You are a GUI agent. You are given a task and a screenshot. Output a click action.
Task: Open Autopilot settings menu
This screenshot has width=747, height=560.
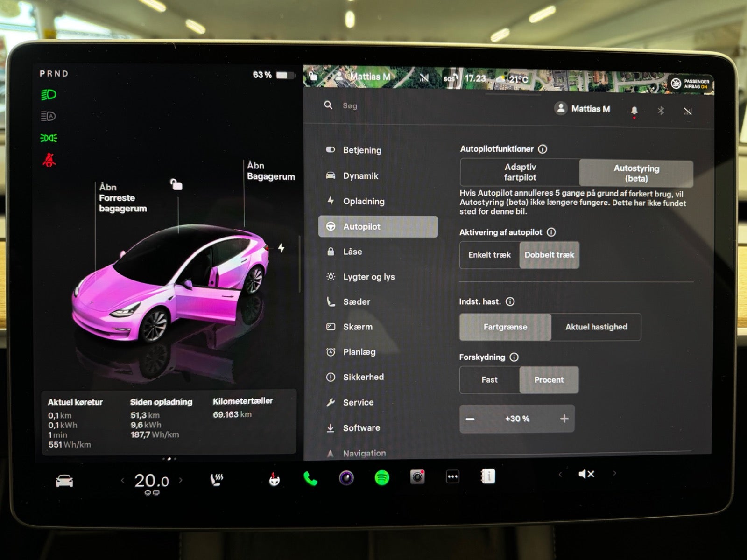pyautogui.click(x=378, y=226)
